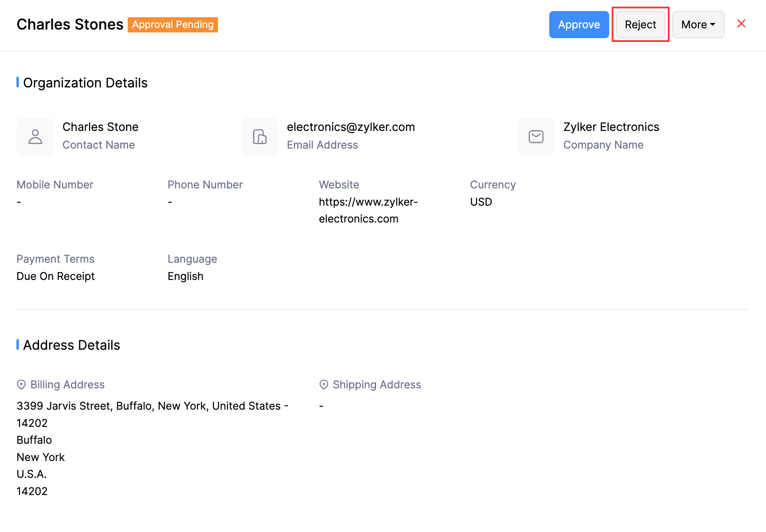Click the company name envelope icon

pos(536,137)
